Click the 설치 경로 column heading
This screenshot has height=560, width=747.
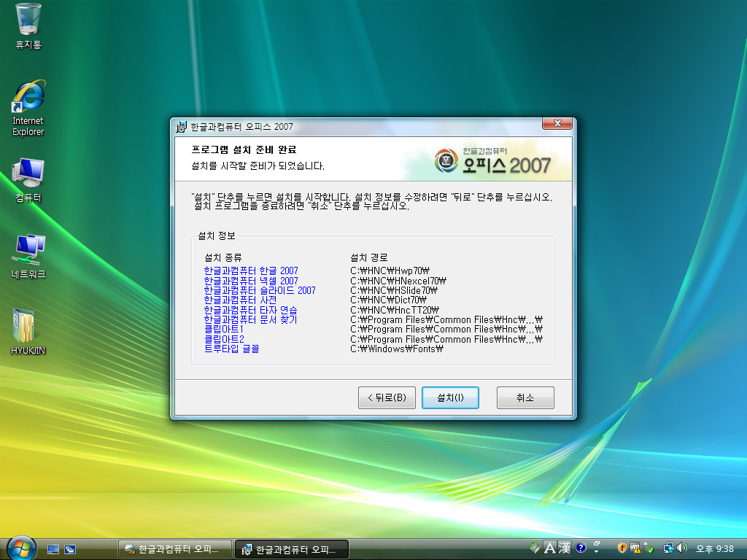tap(368, 257)
